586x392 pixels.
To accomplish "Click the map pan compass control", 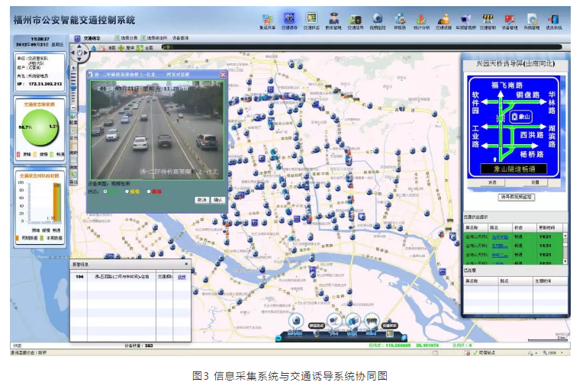I will pos(79,53).
